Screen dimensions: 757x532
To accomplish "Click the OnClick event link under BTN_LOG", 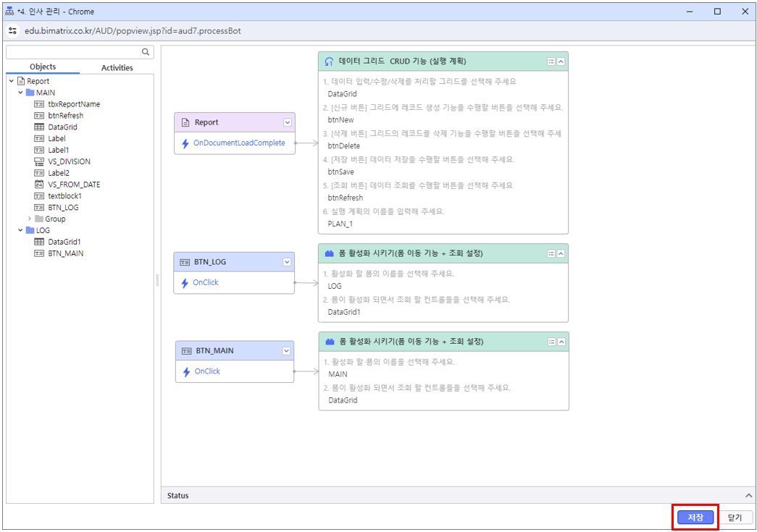I will coord(205,283).
